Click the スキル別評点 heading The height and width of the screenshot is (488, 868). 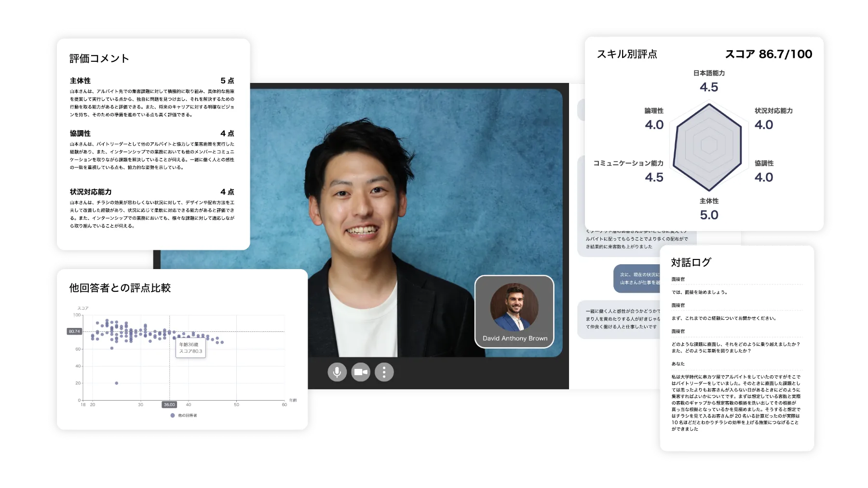coord(627,54)
